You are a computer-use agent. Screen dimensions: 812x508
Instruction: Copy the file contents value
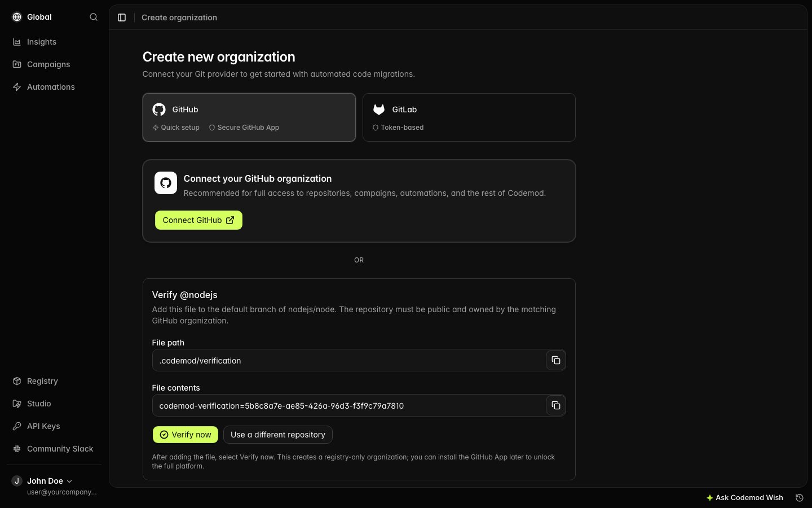555,405
